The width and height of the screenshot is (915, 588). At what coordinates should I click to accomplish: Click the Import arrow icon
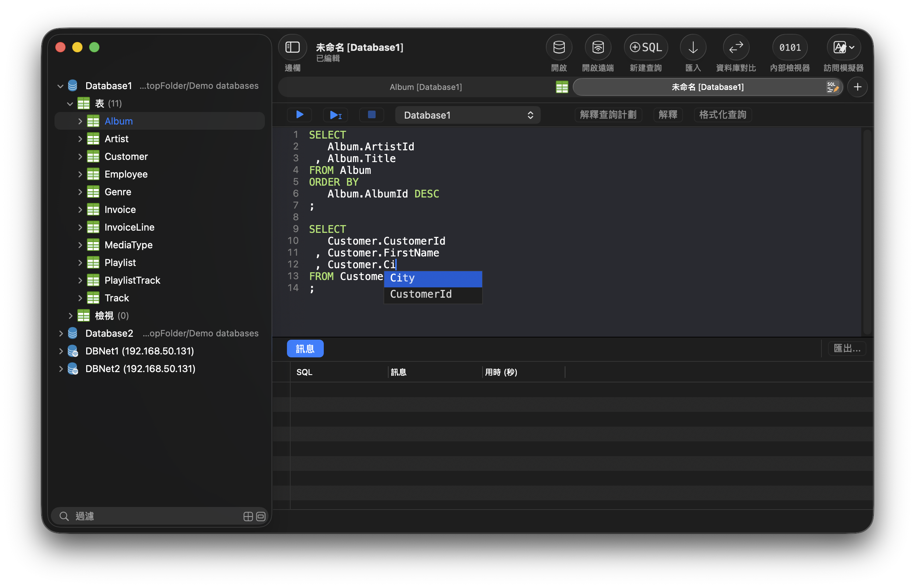(693, 48)
